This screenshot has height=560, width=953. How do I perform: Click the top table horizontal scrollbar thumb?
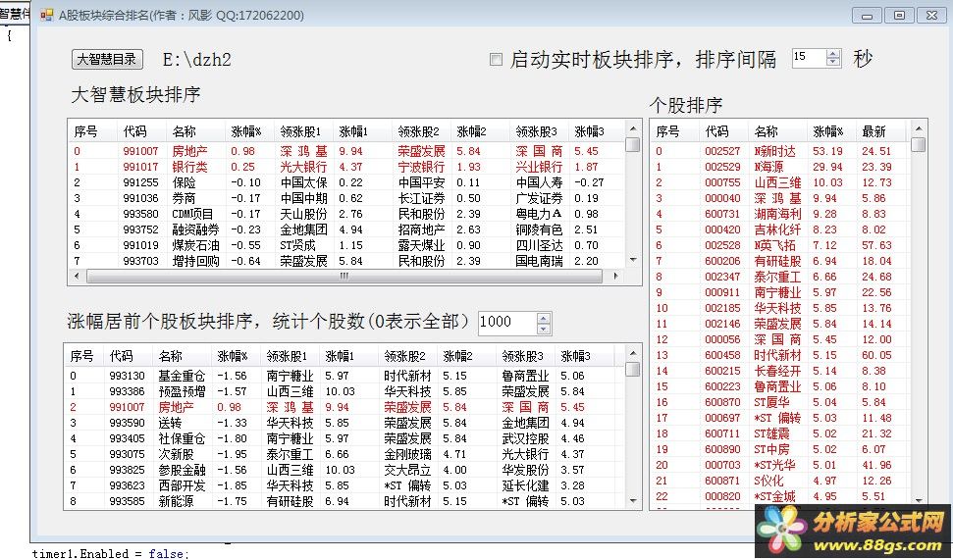click(344, 276)
